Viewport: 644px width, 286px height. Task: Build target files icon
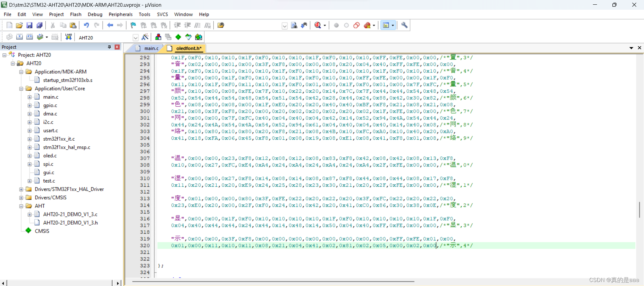pos(19,37)
